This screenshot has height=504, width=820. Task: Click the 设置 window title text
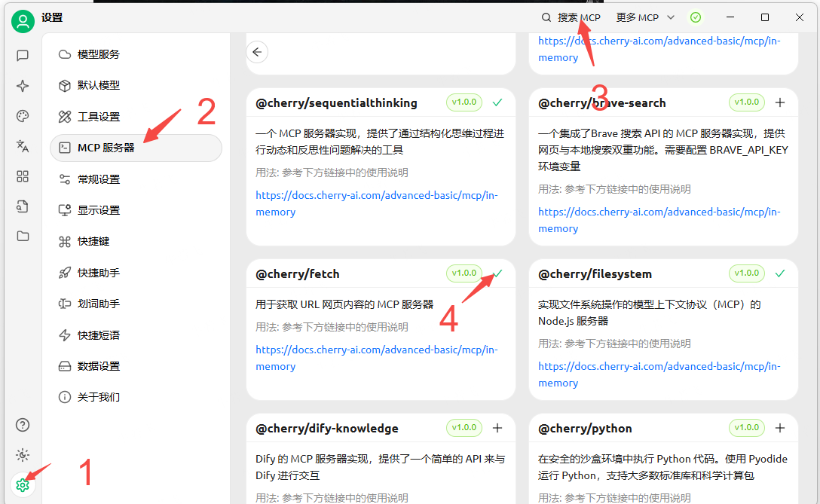(52, 18)
